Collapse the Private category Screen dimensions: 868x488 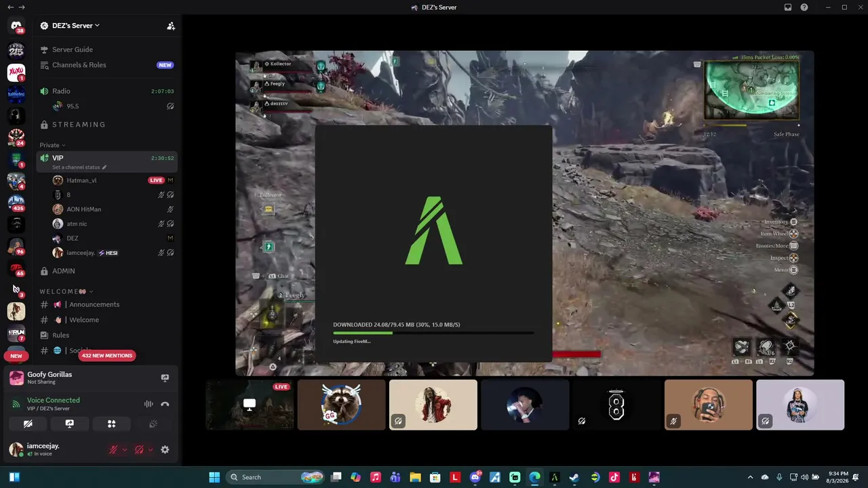52,145
